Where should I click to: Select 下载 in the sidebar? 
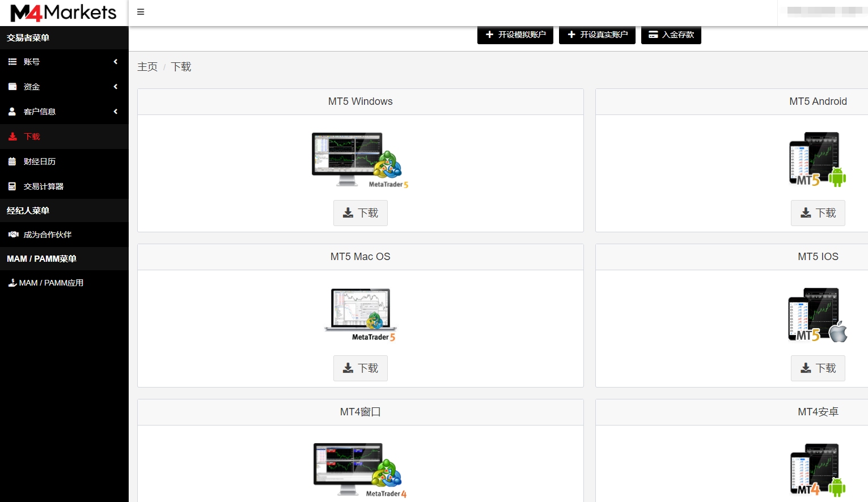point(64,137)
